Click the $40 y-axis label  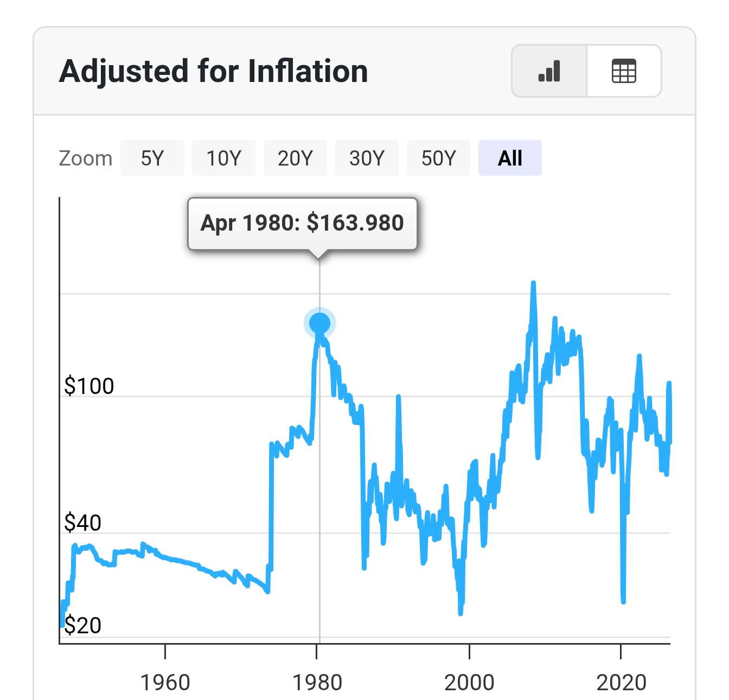82,523
